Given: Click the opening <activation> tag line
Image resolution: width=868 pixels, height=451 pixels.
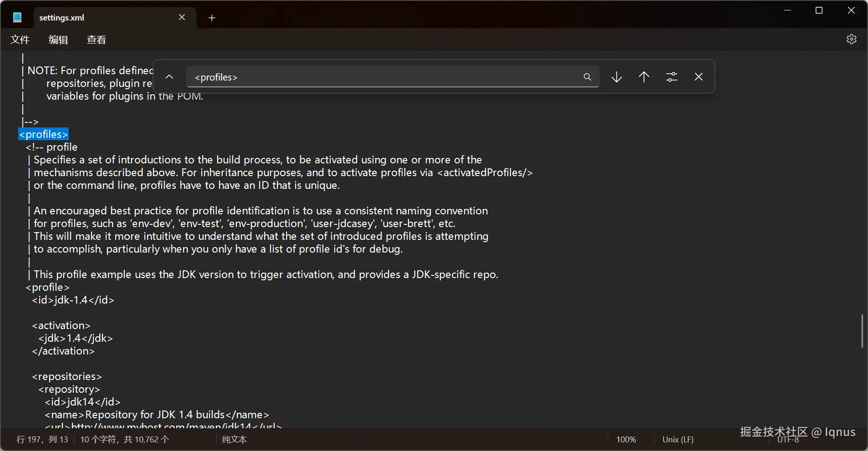Looking at the screenshot, I should (61, 325).
